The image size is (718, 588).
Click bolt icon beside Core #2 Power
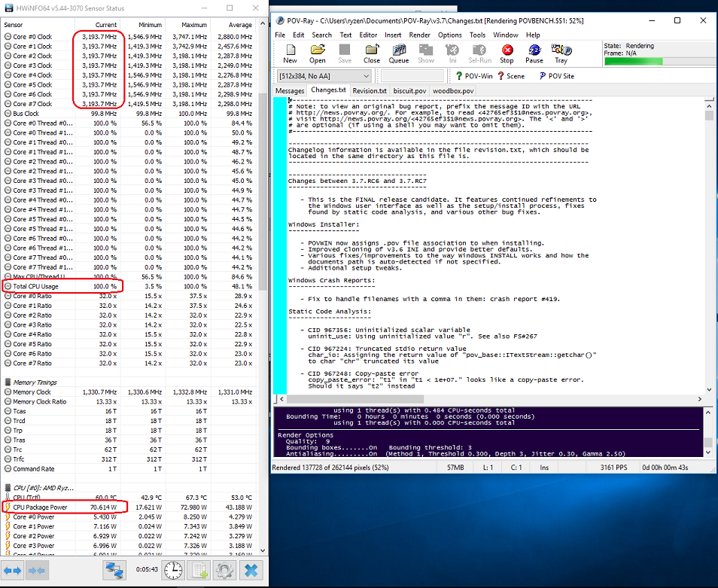(8, 536)
